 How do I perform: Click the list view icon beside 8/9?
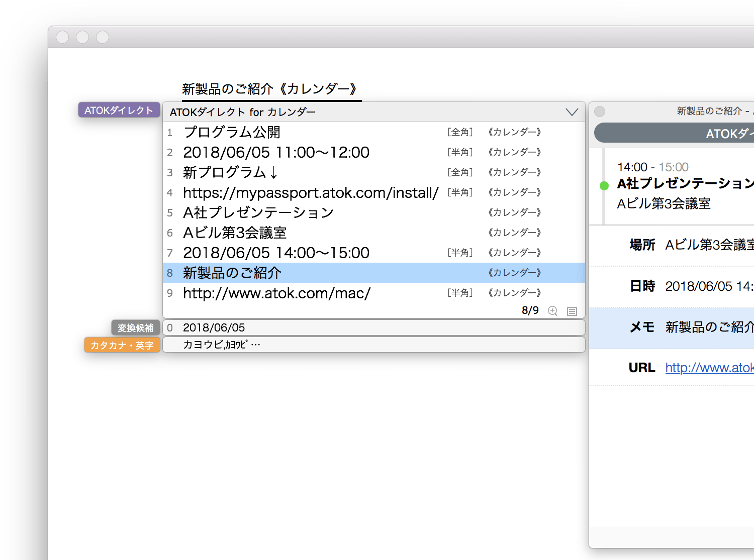572,311
